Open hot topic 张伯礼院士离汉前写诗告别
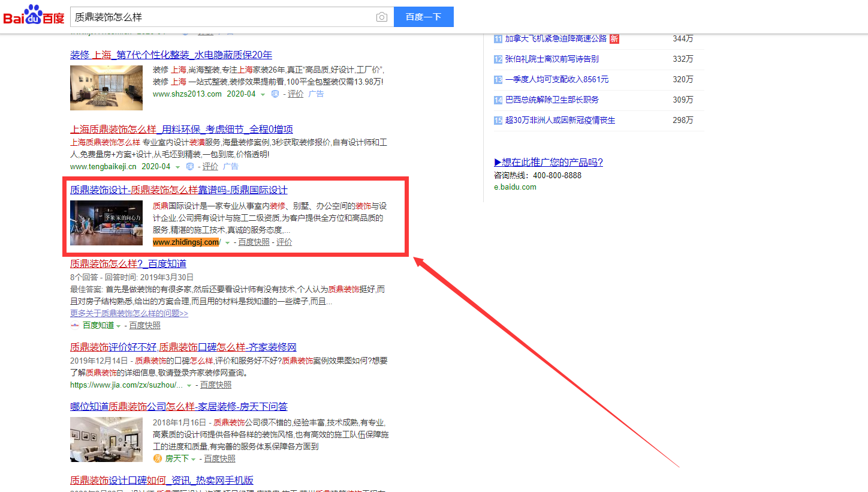 point(551,59)
